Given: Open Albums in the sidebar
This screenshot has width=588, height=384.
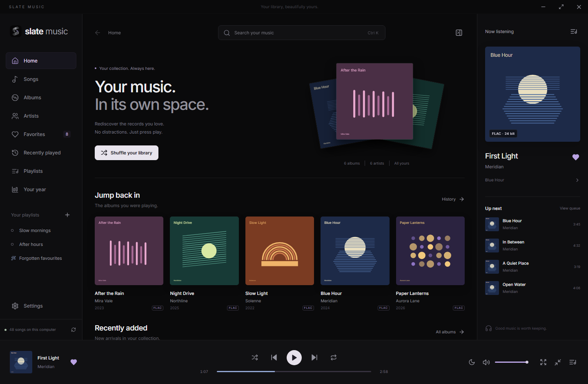Looking at the screenshot, I should click(x=41, y=98).
